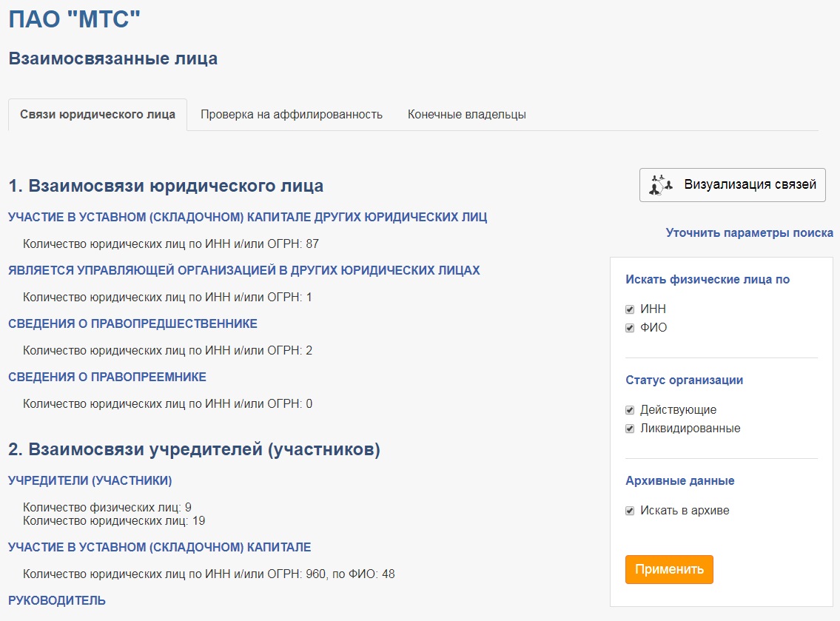The image size is (840, 621).
Task: Select the Связи юридического лица tab
Action: (98, 115)
